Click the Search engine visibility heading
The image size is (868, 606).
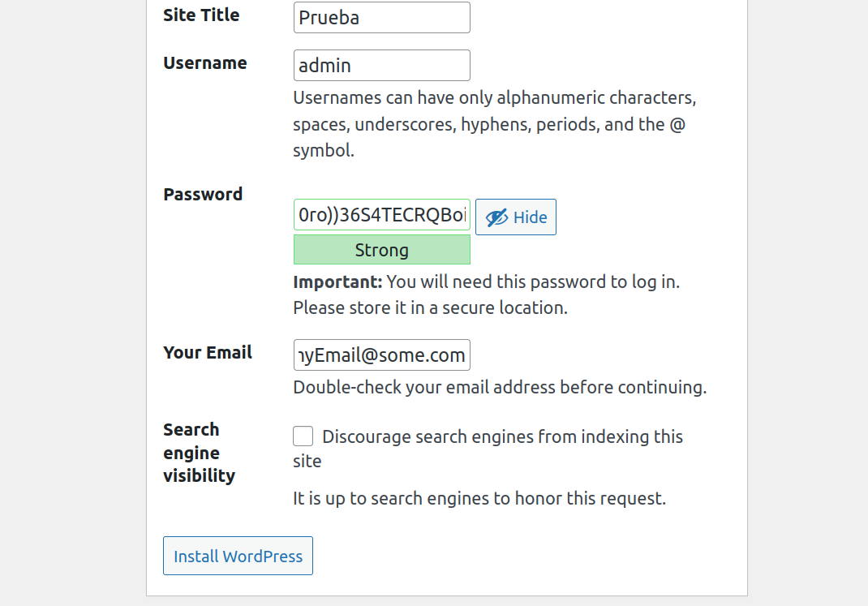point(200,452)
